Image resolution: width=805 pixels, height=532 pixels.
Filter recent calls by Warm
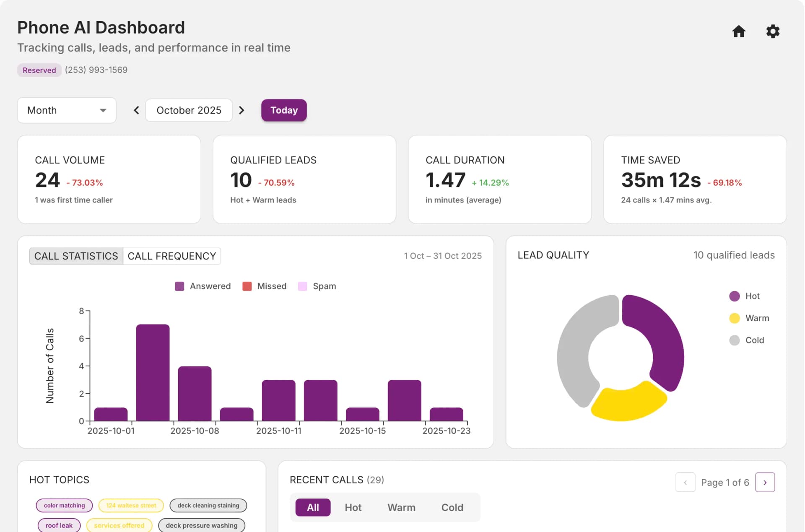(x=401, y=507)
